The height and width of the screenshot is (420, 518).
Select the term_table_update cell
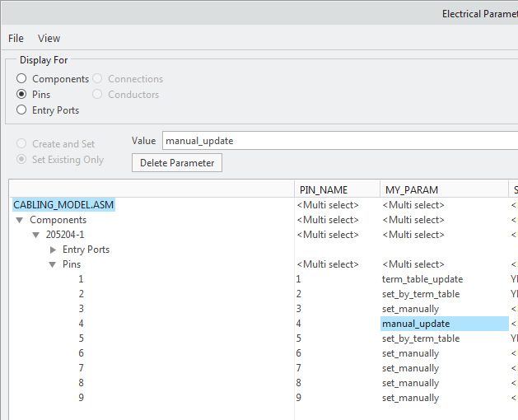tap(422, 279)
